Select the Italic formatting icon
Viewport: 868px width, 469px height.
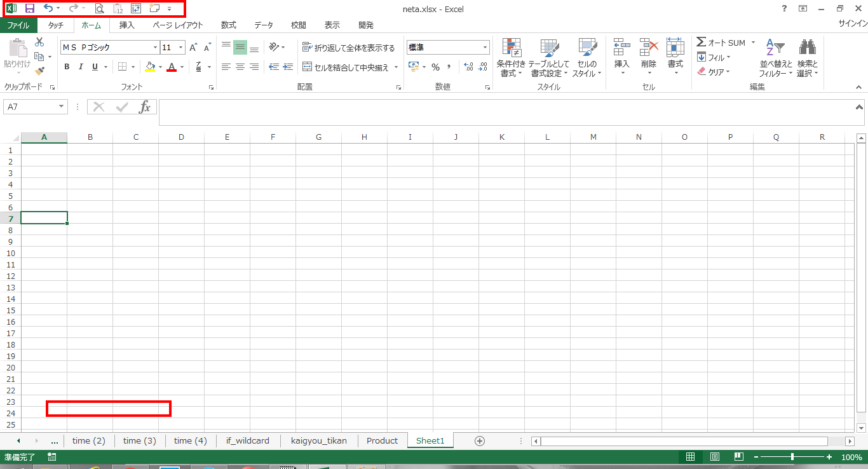(80, 66)
